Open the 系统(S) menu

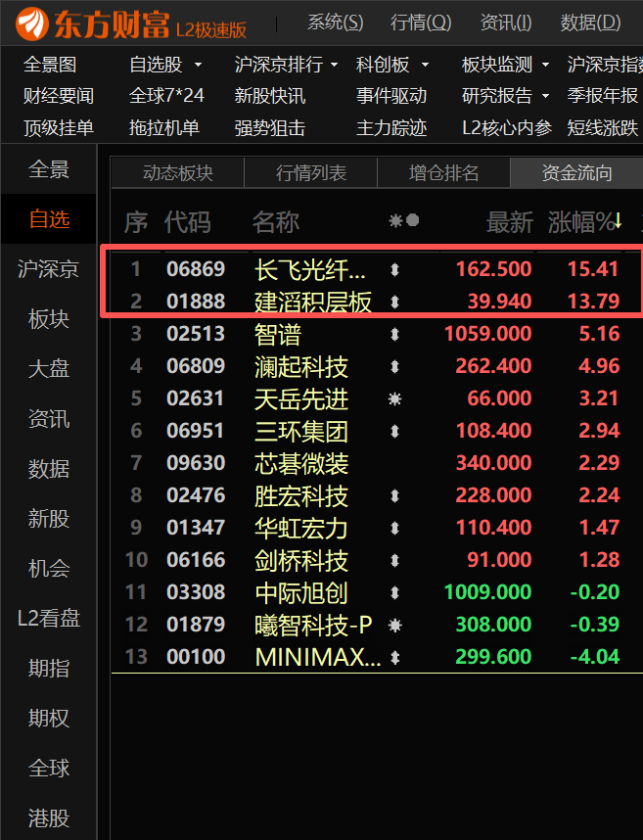(335, 23)
